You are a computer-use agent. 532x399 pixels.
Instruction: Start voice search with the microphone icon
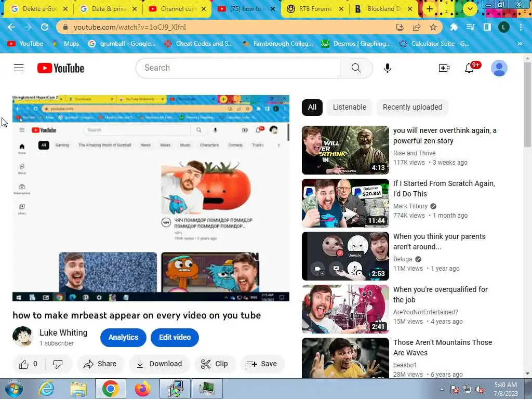387,68
